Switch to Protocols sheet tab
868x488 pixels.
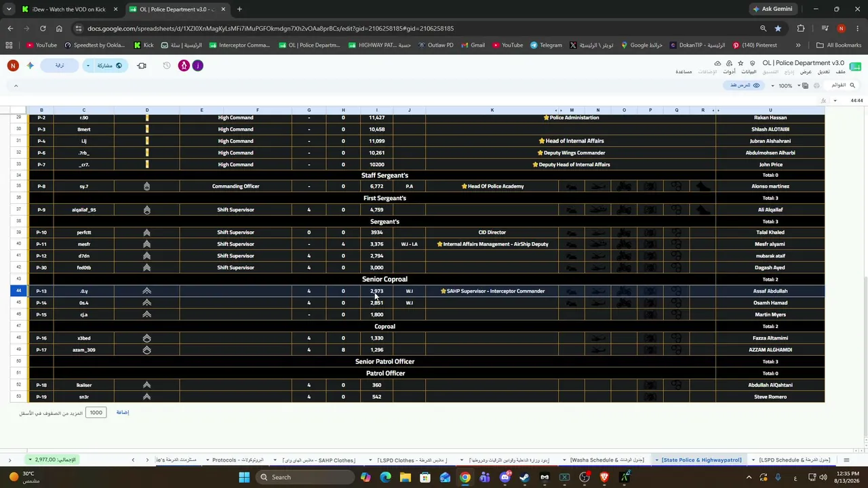[x=237, y=460]
